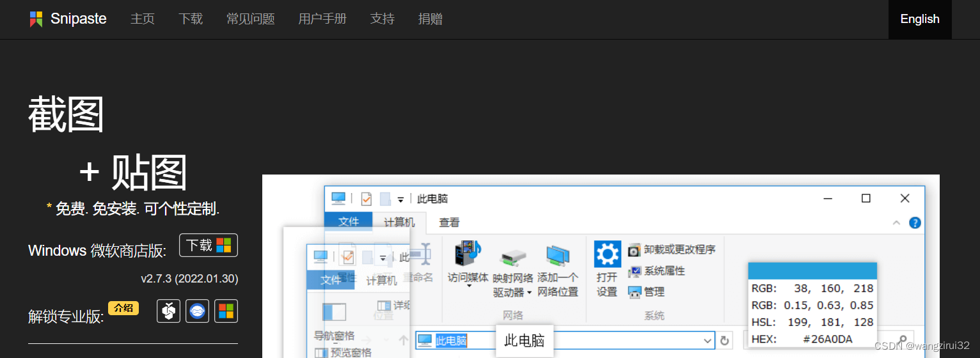Screen dimensions: 980x358
Task: Click the HSL 199, 181, 128 value
Action: [812, 322]
